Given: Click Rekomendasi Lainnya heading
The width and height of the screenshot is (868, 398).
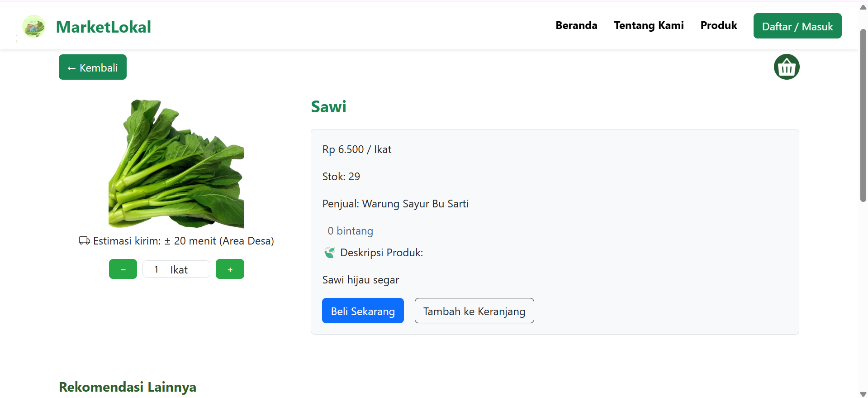Looking at the screenshot, I should 128,387.
